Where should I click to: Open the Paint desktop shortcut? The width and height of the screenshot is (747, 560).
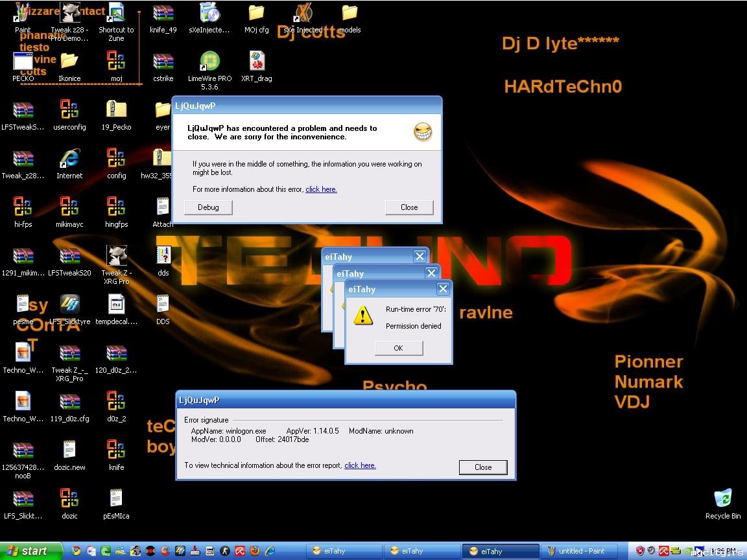click(x=23, y=18)
